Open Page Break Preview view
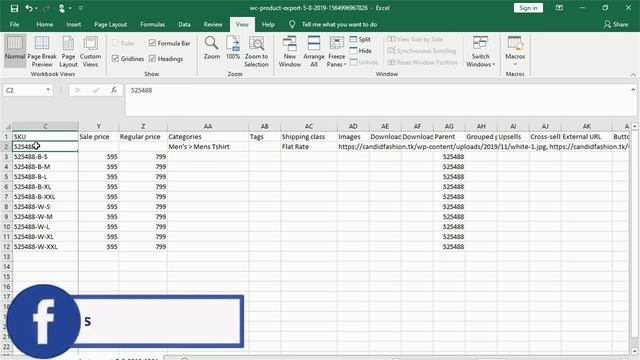The image size is (640, 360). coord(42,51)
